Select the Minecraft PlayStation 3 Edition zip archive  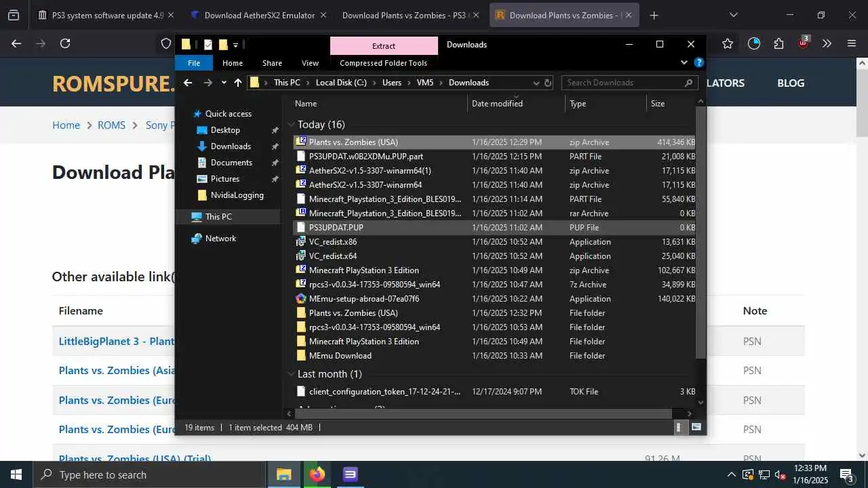(495, 270)
